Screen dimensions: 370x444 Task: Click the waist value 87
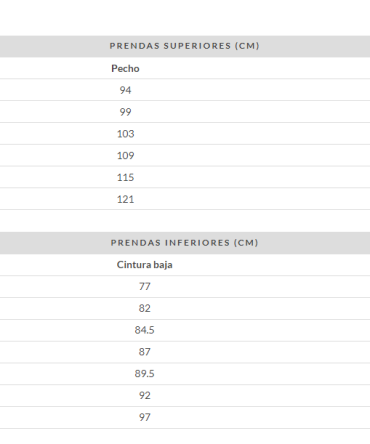pyautogui.click(x=144, y=352)
